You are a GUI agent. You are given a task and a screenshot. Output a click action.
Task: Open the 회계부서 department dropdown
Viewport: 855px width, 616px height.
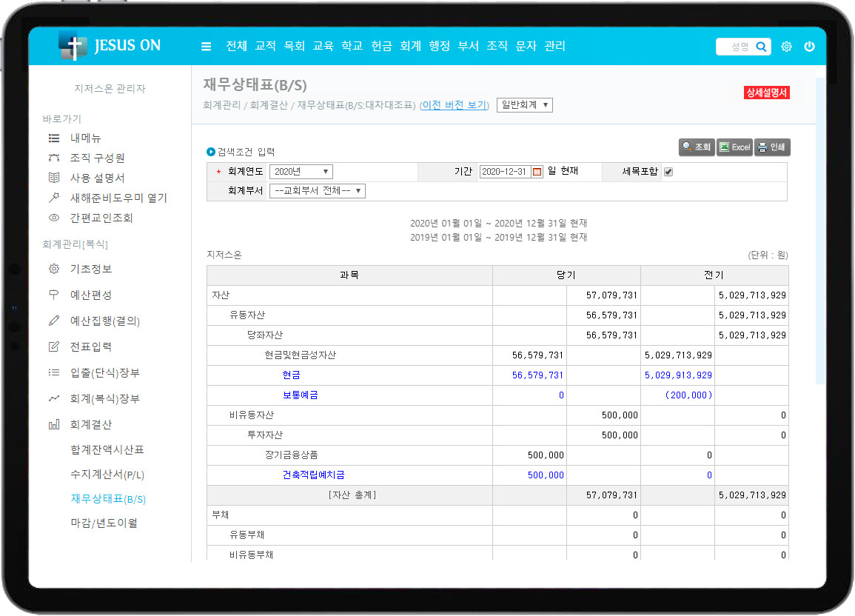317,191
